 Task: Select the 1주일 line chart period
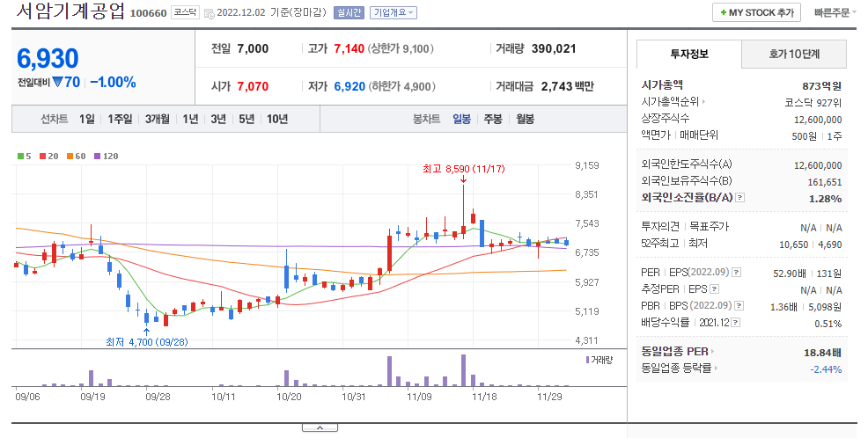(120, 119)
